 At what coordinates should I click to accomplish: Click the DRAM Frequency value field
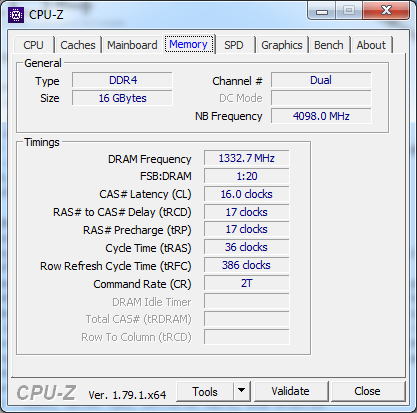click(247, 158)
